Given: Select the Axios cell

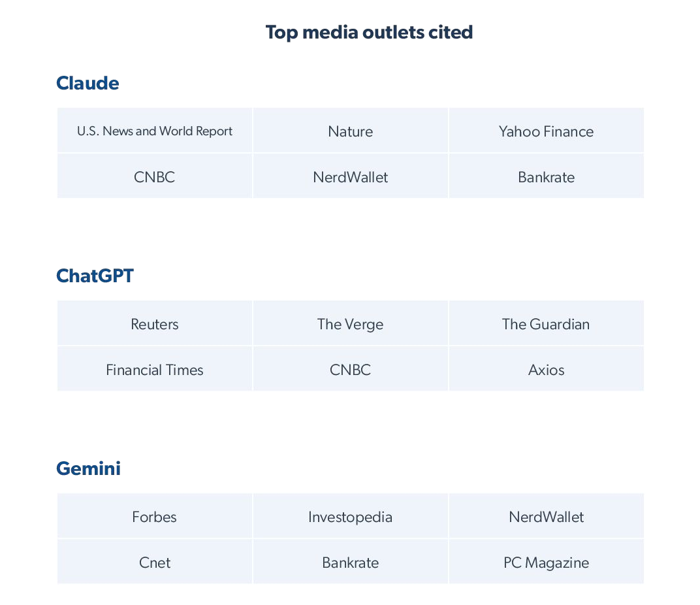Looking at the screenshot, I should (x=546, y=370).
